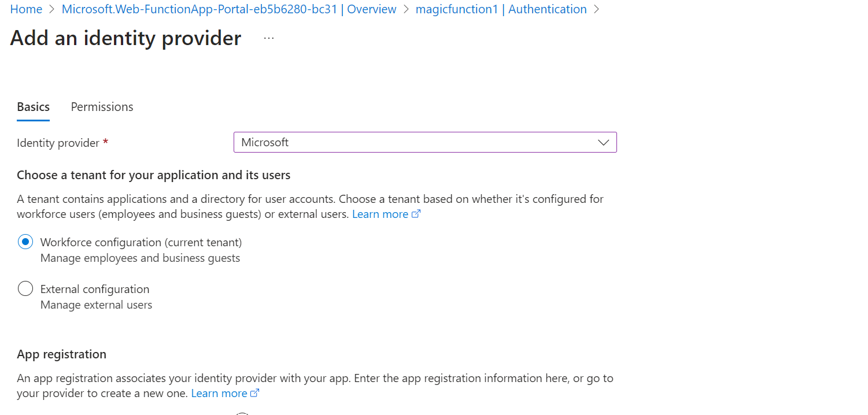
Task: Click inside the Identity provider combo box
Action: (x=405, y=142)
